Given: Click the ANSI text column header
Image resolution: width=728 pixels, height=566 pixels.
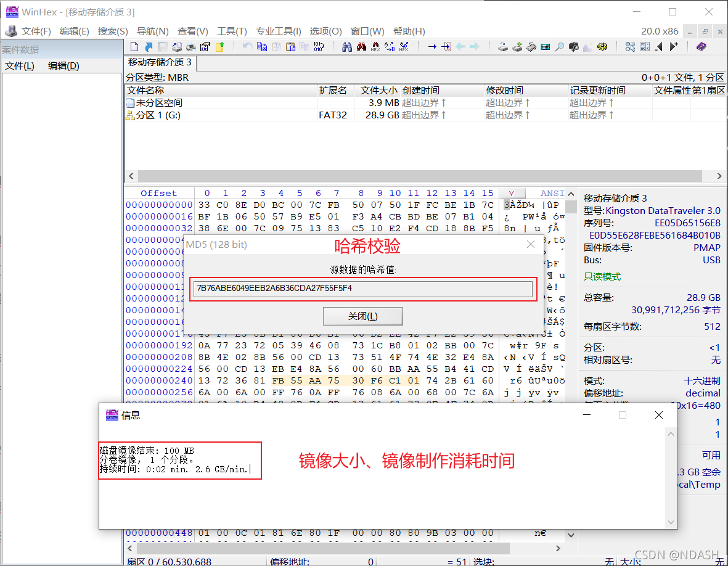Looking at the screenshot, I should pos(552,193).
